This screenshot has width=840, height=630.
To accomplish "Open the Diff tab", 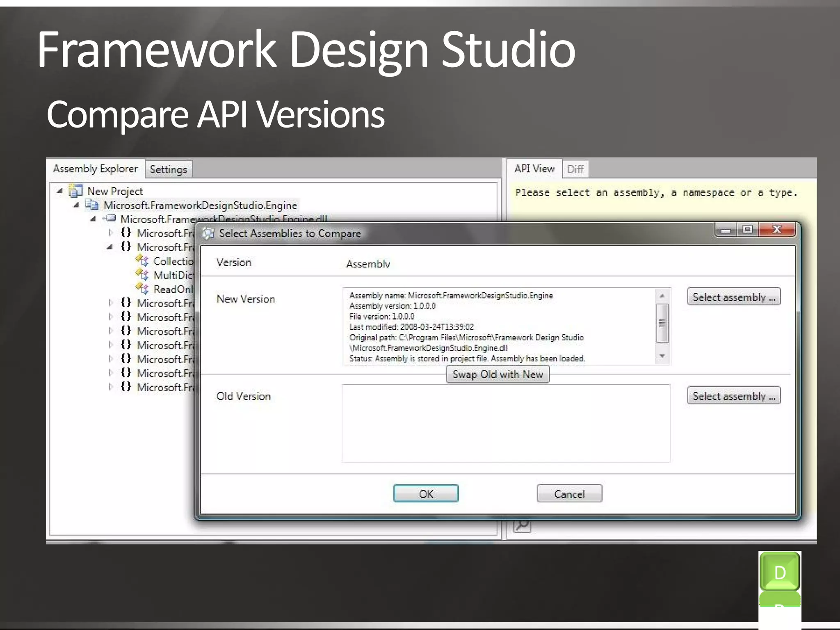I will tap(575, 169).
